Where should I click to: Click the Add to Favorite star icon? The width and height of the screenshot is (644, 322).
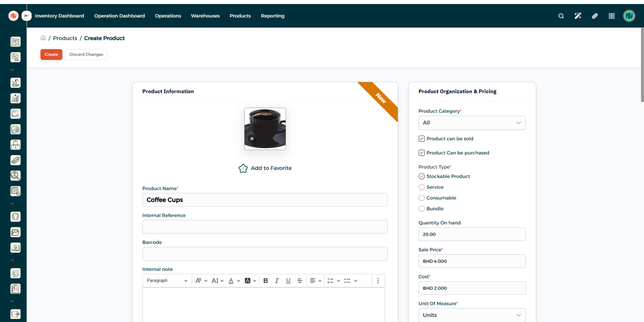tap(243, 168)
